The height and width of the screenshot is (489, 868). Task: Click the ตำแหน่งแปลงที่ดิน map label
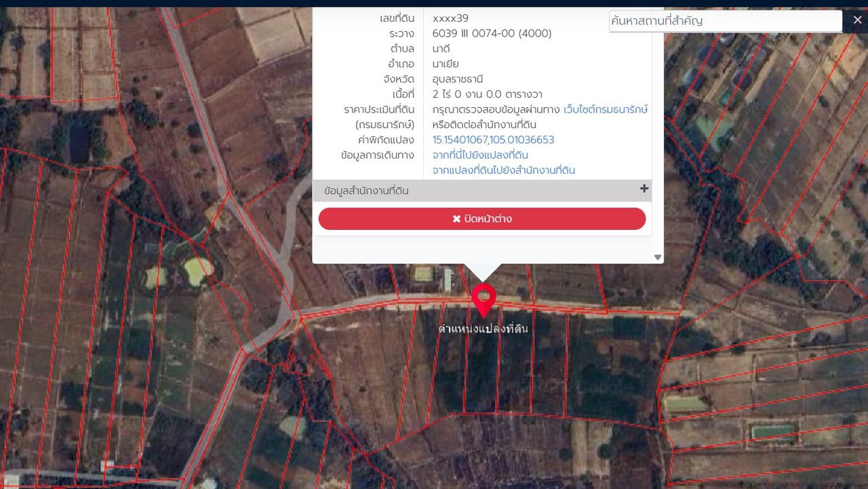[483, 330]
